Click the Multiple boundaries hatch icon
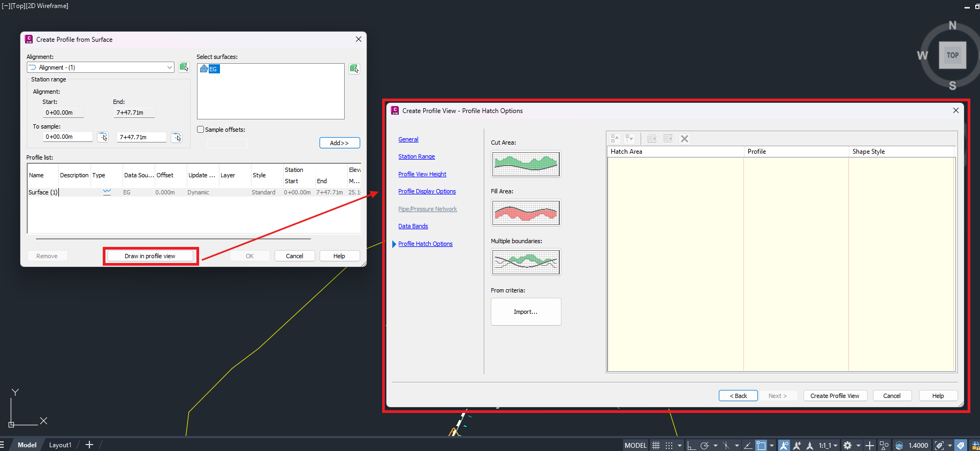The image size is (980, 451). [x=526, y=262]
